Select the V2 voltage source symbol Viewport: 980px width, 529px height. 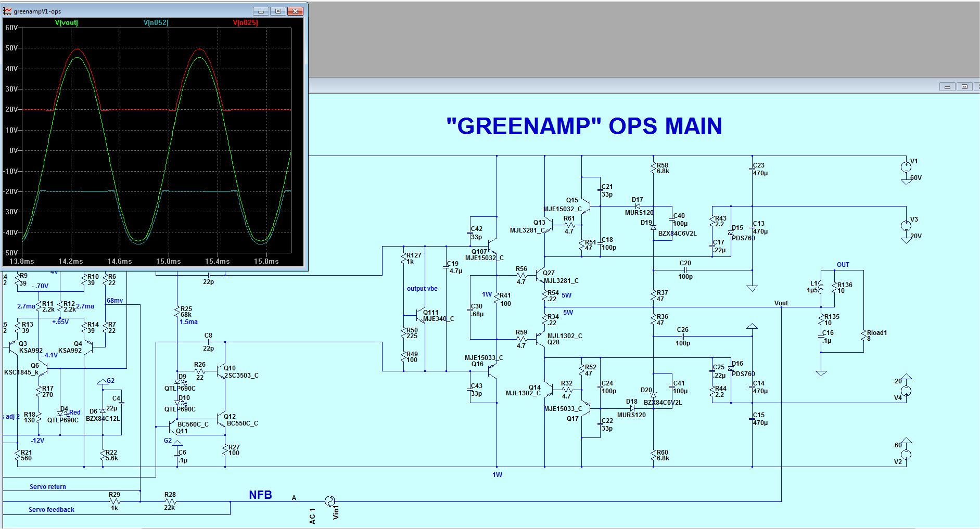906,454
